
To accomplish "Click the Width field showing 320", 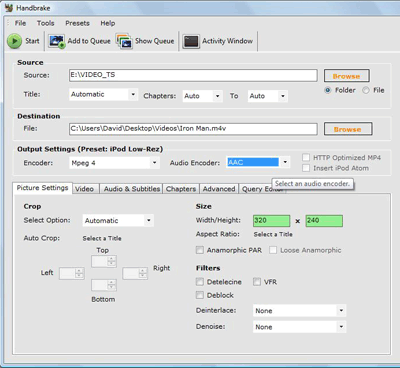I will [271, 221].
